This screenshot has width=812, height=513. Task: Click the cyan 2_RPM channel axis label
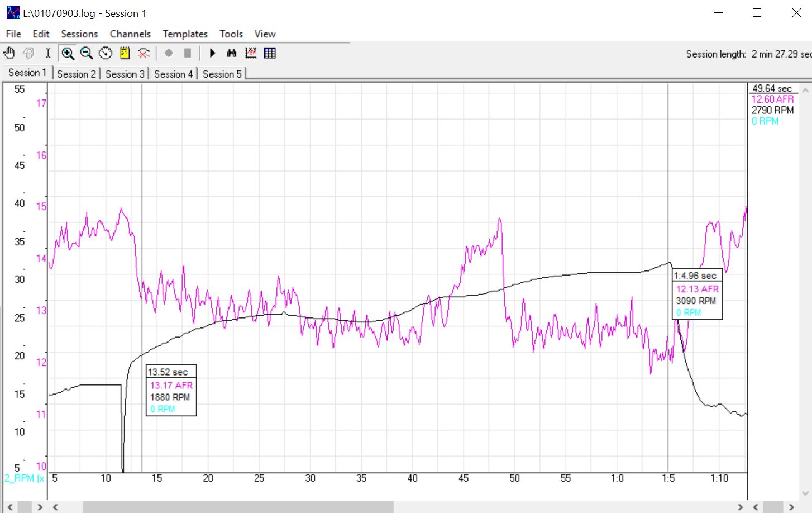tap(24, 478)
